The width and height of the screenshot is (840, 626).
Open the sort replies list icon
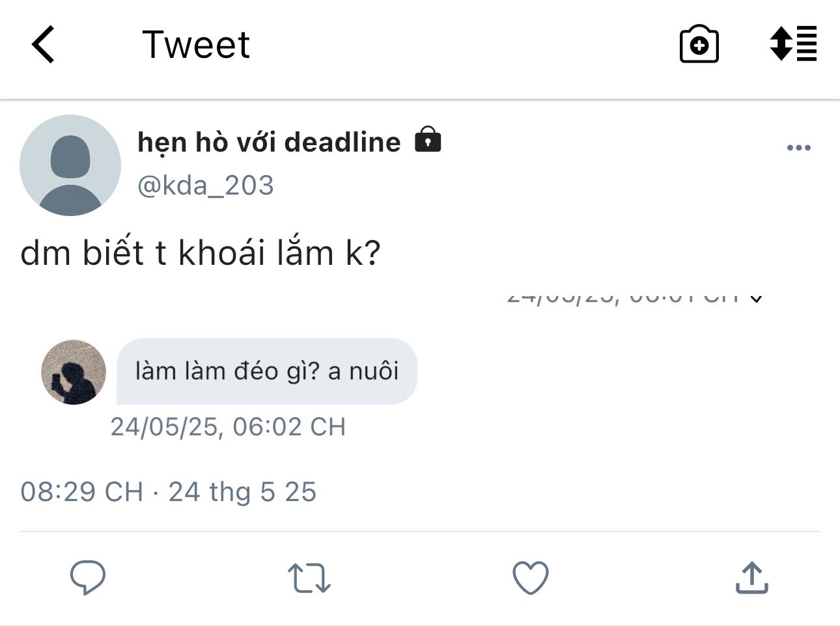click(x=792, y=44)
